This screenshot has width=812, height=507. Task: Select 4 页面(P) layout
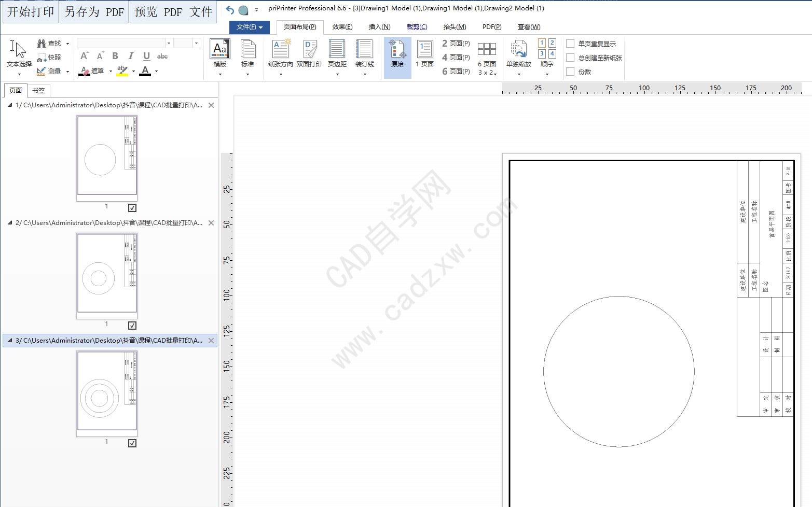click(456, 58)
